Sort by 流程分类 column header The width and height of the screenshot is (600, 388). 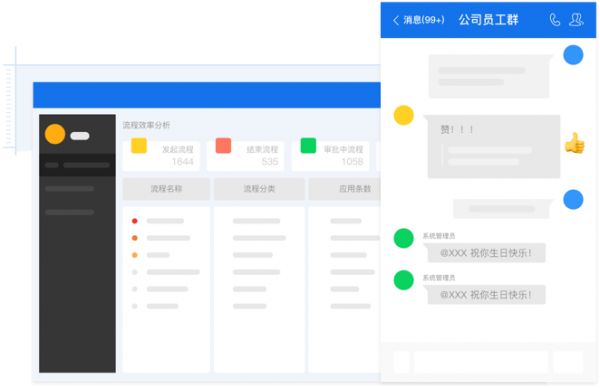[259, 189]
